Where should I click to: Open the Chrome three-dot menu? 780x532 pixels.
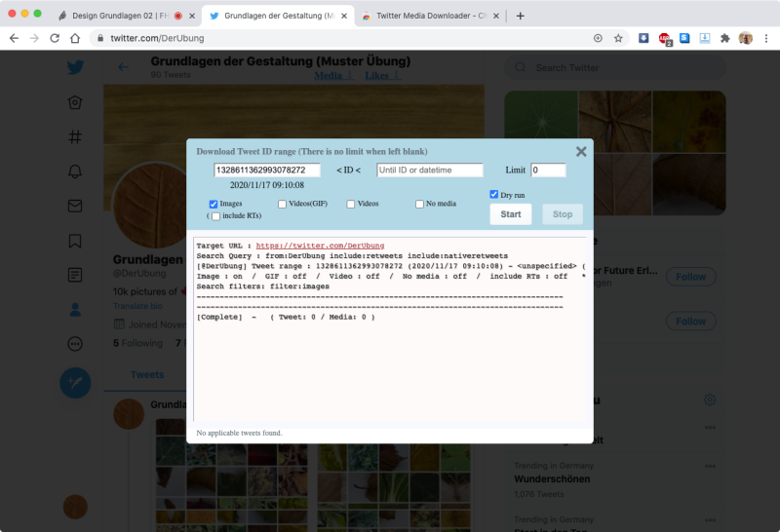[x=766, y=38]
